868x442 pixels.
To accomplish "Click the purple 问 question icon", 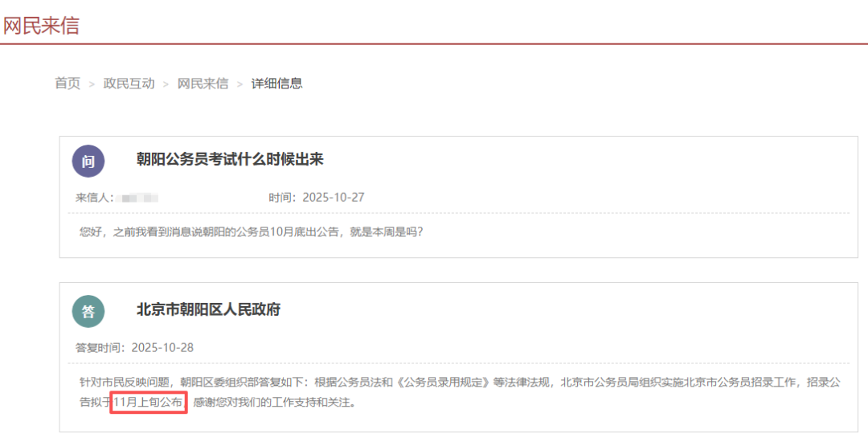I will point(88,161).
